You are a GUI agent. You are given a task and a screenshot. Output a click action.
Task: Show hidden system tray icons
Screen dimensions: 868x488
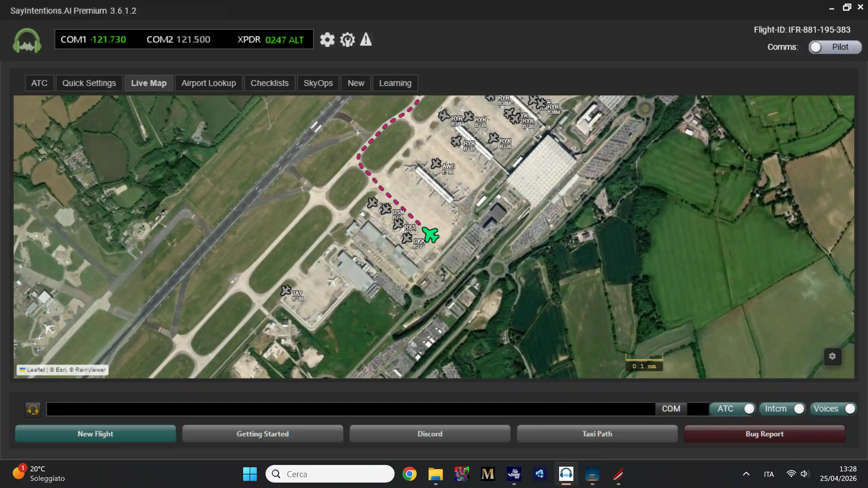(746, 474)
